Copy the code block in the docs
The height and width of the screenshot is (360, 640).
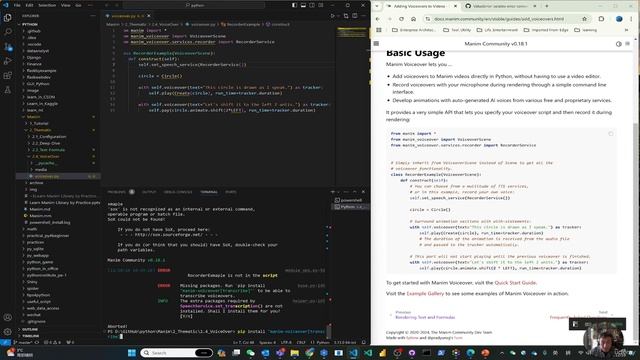click(x=611, y=134)
